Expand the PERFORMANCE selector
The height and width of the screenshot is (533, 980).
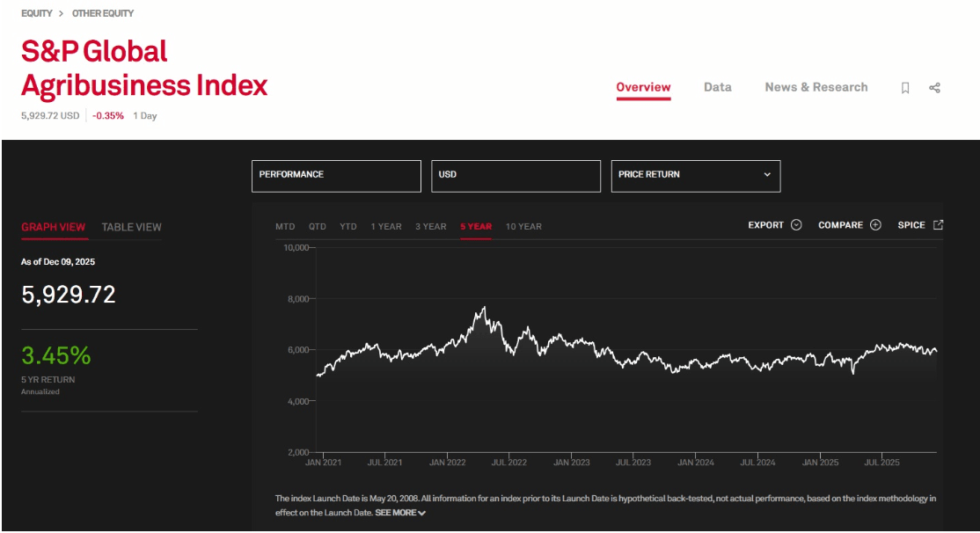click(x=337, y=175)
